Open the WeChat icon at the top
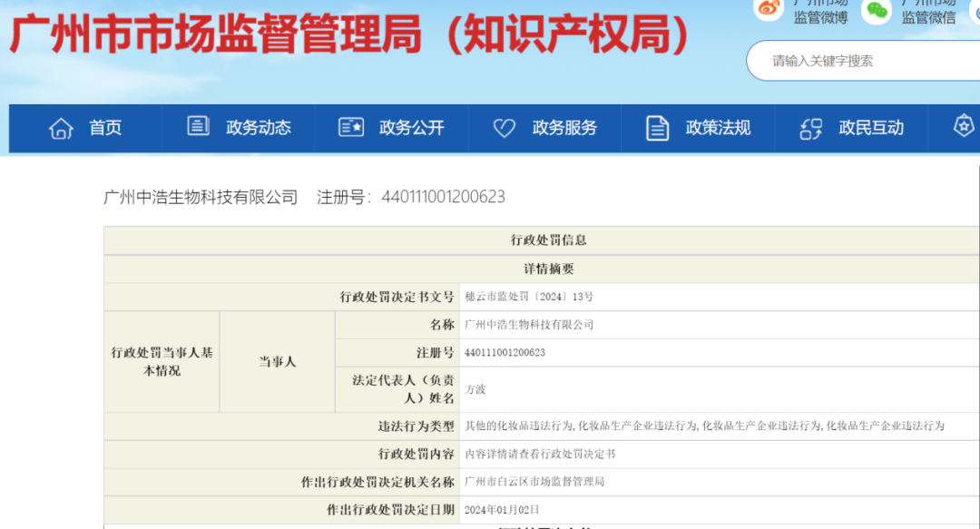This screenshot has width=980, height=529. click(877, 11)
